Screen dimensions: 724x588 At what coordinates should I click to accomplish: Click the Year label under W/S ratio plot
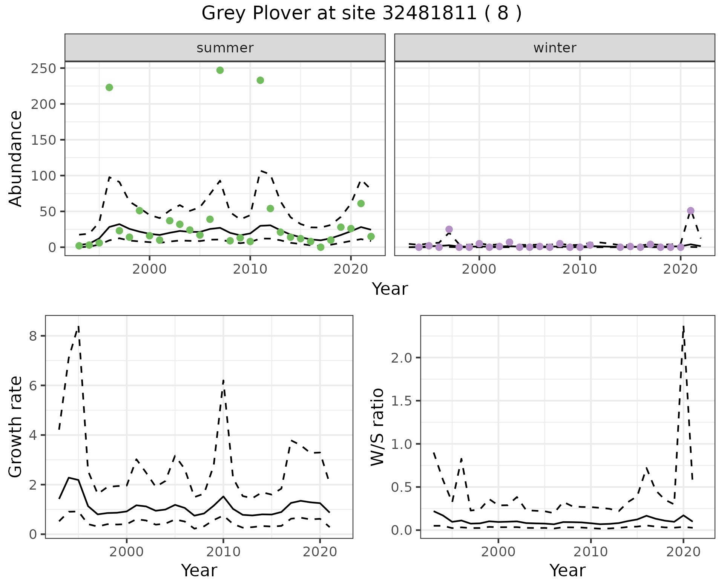click(567, 571)
